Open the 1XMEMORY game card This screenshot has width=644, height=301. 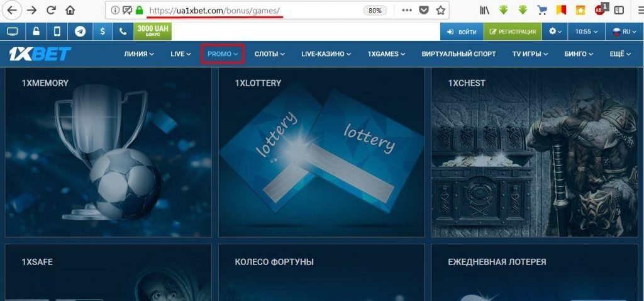tap(108, 152)
